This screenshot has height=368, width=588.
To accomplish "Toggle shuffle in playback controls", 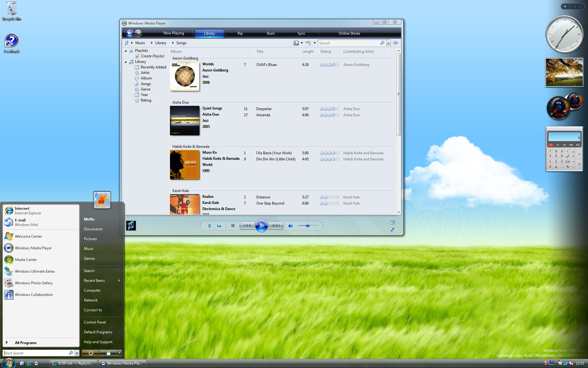I will coord(209,226).
